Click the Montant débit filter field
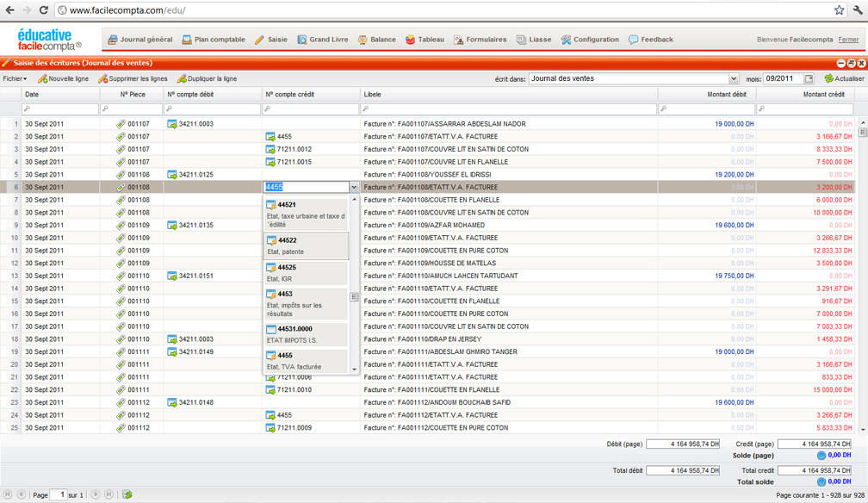868x503 pixels. 707,109
